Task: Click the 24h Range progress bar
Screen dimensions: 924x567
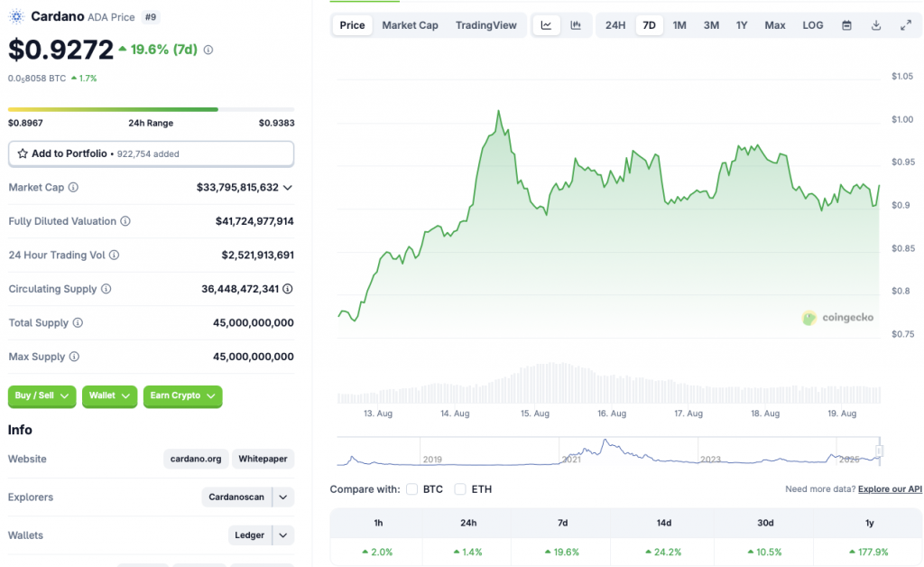Action: click(151, 109)
